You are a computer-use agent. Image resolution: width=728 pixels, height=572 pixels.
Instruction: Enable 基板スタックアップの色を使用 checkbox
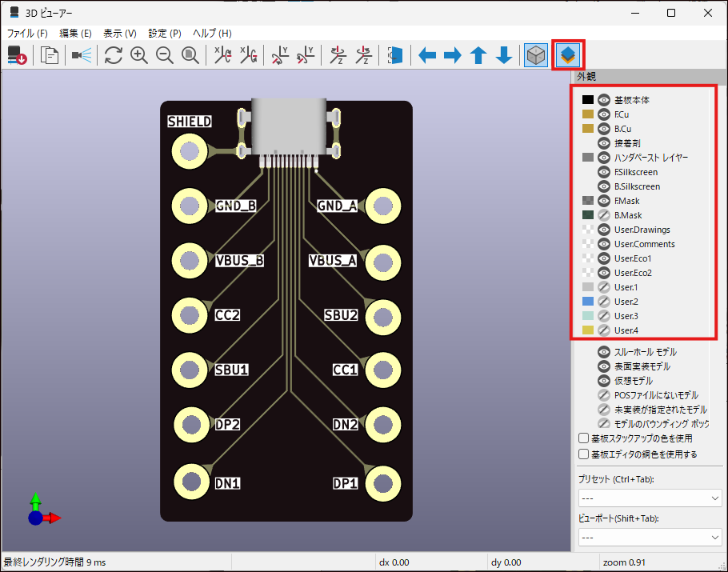click(584, 438)
